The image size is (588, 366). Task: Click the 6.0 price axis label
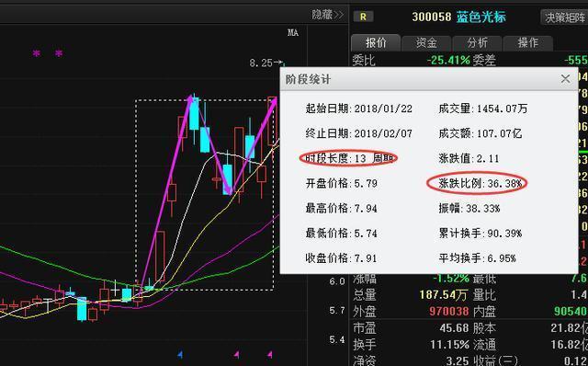coord(337,281)
